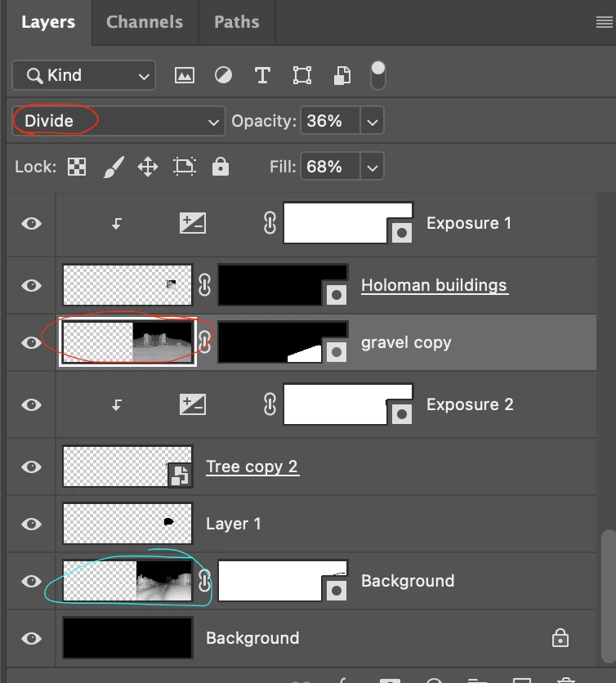Select Tree copy 2 smart object thumbnail

pos(127,466)
